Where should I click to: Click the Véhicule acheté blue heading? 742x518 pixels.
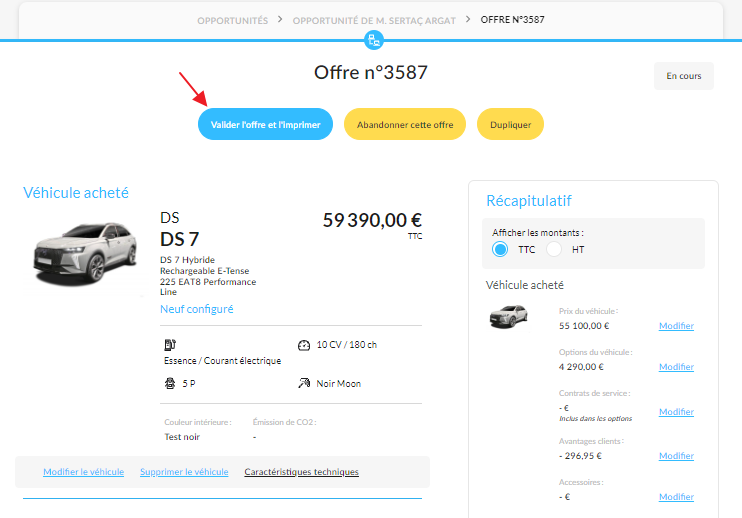[76, 193]
